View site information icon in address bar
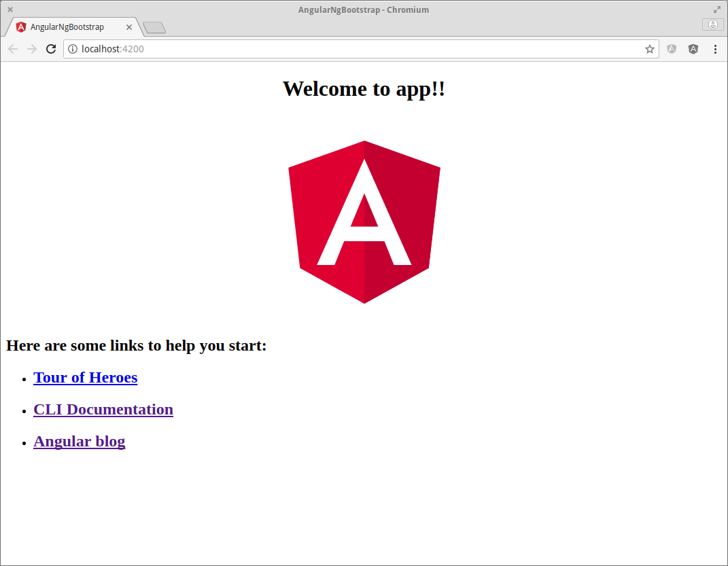This screenshot has height=566, width=728. click(x=73, y=49)
